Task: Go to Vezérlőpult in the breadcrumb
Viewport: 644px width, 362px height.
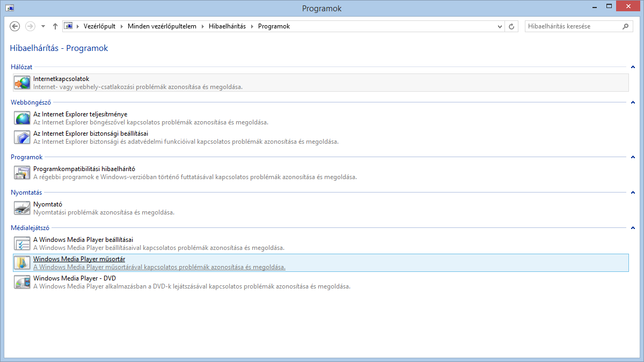Action: click(99, 26)
